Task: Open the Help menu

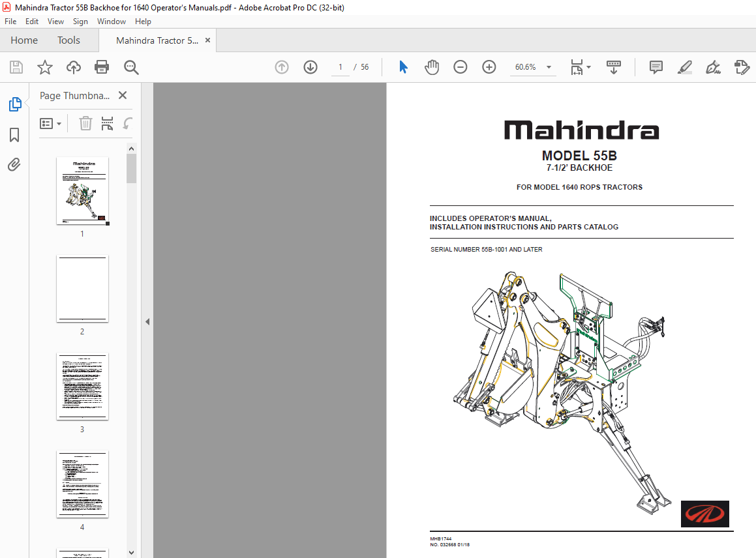Action: point(143,22)
